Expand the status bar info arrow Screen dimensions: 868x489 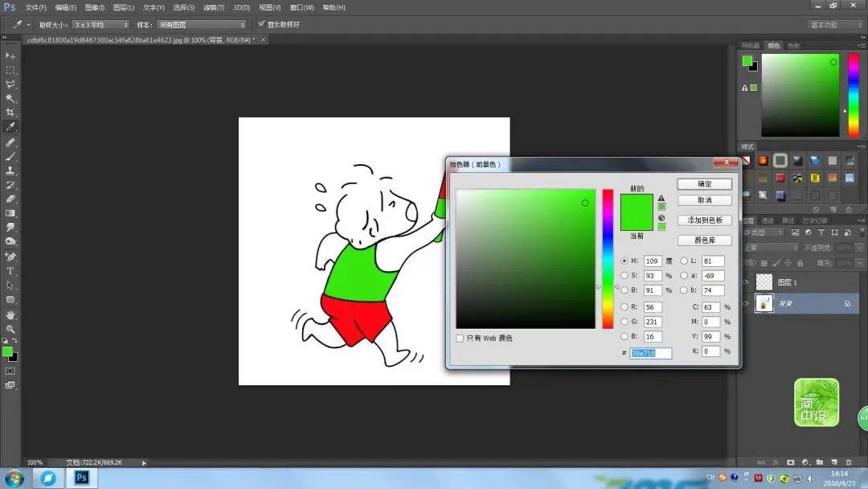(144, 462)
